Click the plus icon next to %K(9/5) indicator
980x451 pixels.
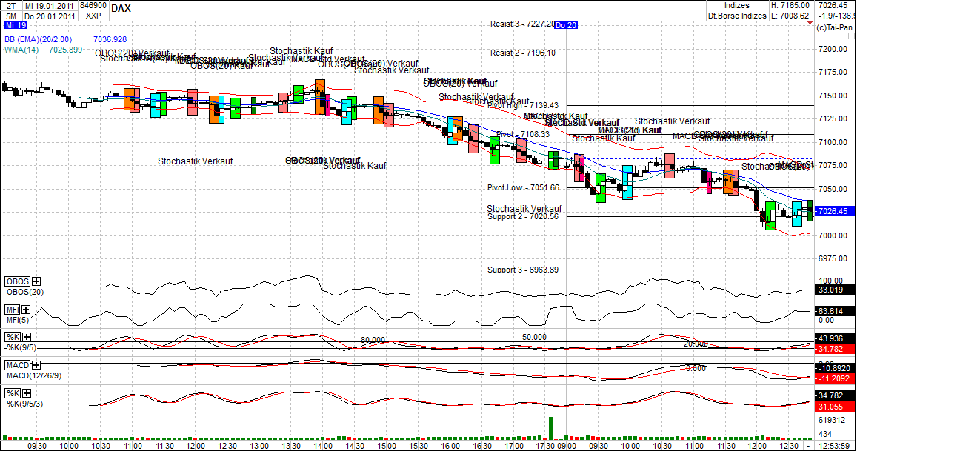[25, 336]
